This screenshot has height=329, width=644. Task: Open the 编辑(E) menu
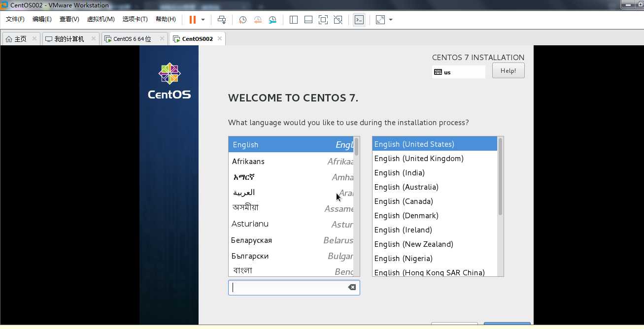coord(42,19)
